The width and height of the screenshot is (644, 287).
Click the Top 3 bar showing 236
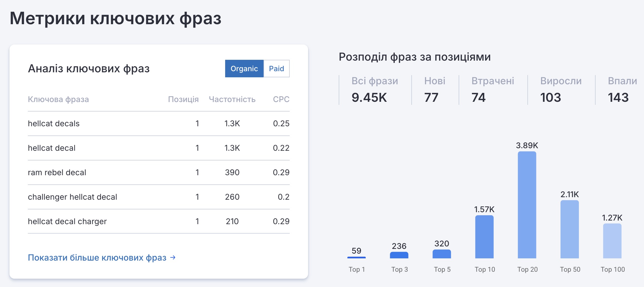coord(399,255)
